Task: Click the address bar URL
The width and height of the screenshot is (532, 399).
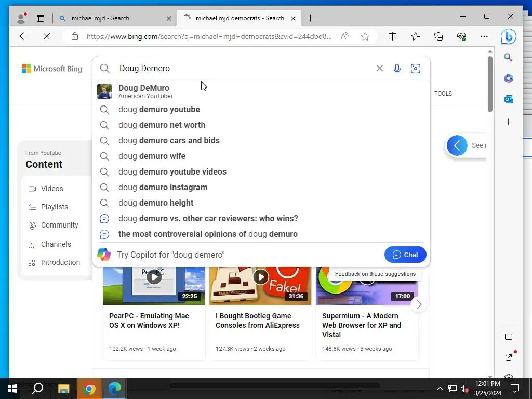Action: pos(209,36)
